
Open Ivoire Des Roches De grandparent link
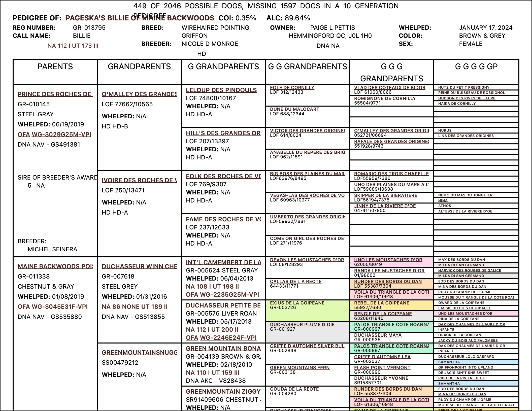139,180
